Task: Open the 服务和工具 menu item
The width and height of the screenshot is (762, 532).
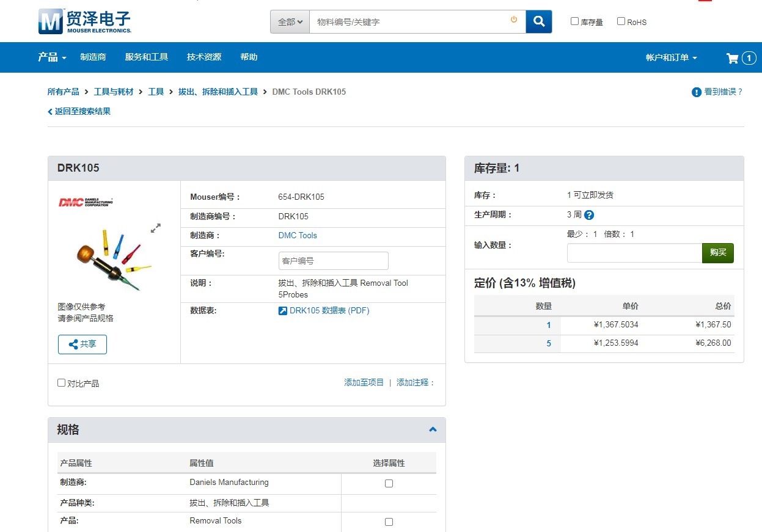Action: tap(147, 57)
